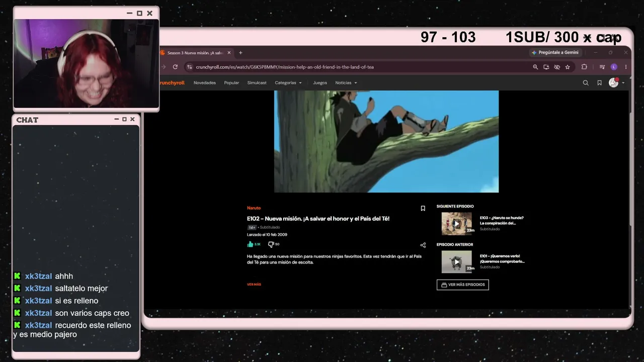Open the media controls icon in browser toolbar
This screenshot has height=362, width=644.
click(602, 67)
